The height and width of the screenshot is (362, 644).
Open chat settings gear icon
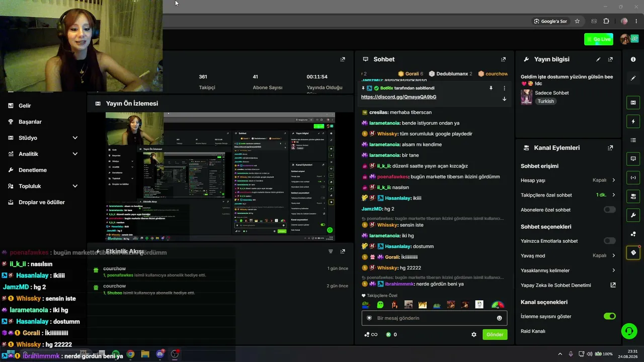point(473,334)
